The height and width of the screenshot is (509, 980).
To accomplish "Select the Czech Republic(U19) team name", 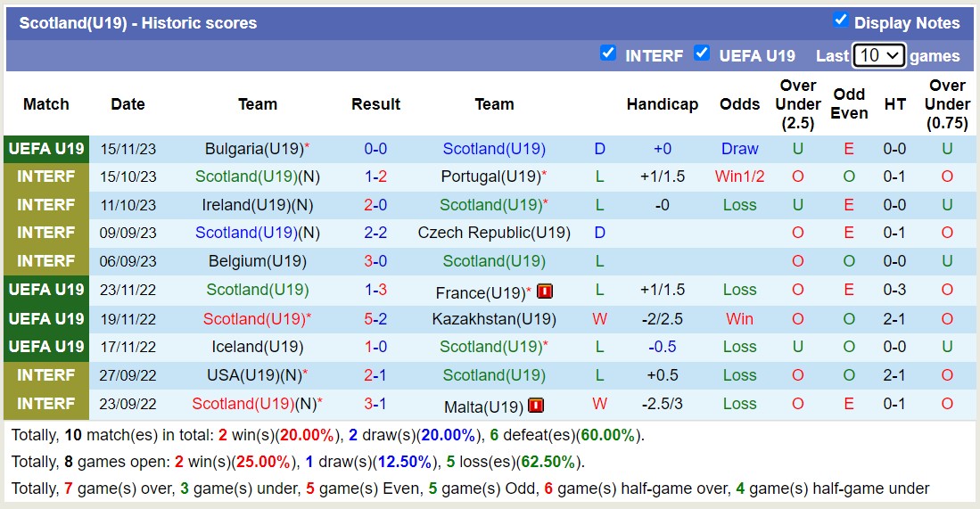I will click(494, 233).
